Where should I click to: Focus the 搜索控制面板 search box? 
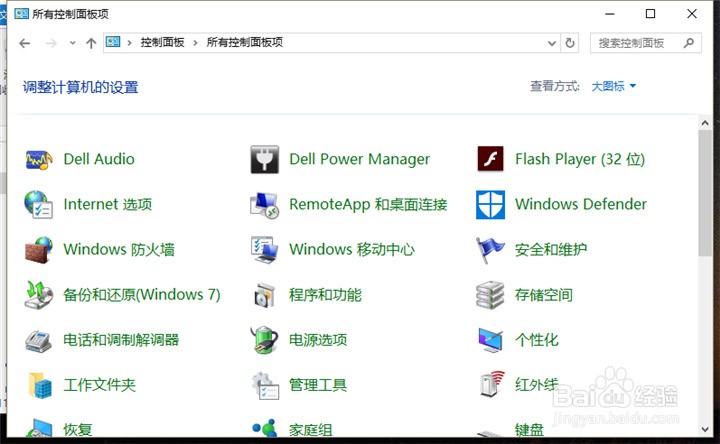(x=645, y=43)
